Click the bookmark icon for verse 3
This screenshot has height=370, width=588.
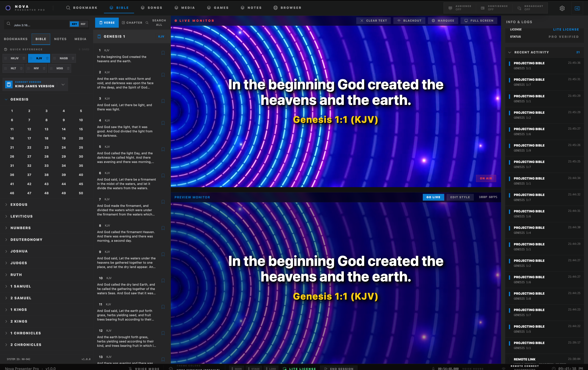[x=163, y=101]
